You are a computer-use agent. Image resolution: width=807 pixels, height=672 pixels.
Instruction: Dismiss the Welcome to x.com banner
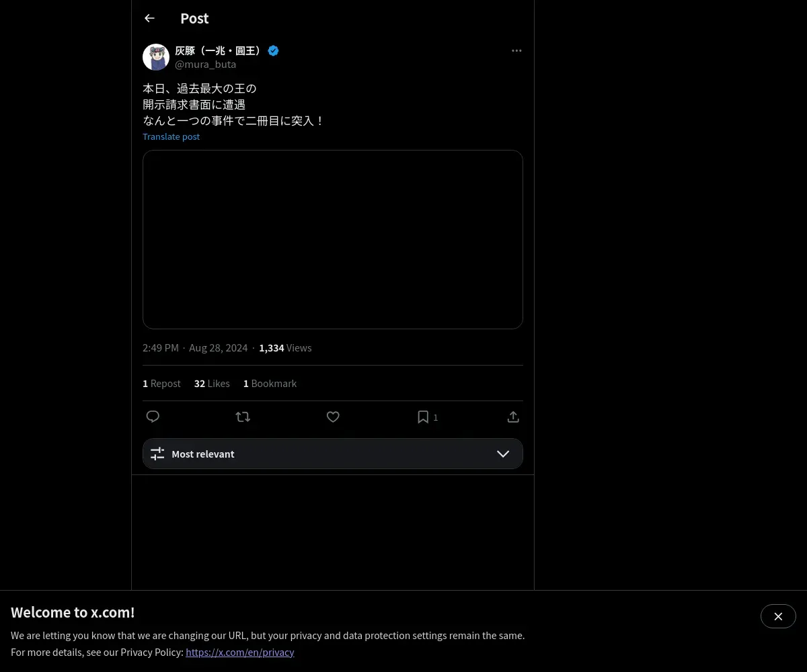778,616
